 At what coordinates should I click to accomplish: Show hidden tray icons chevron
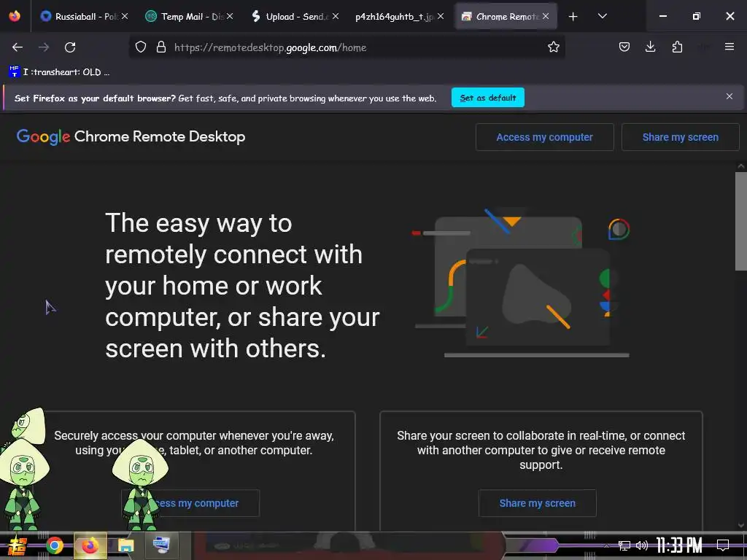(606, 545)
